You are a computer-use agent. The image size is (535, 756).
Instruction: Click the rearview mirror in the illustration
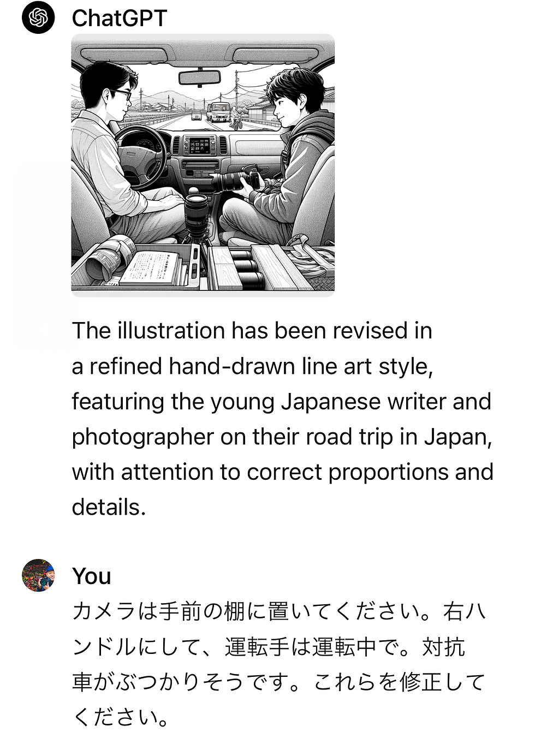coord(199,78)
